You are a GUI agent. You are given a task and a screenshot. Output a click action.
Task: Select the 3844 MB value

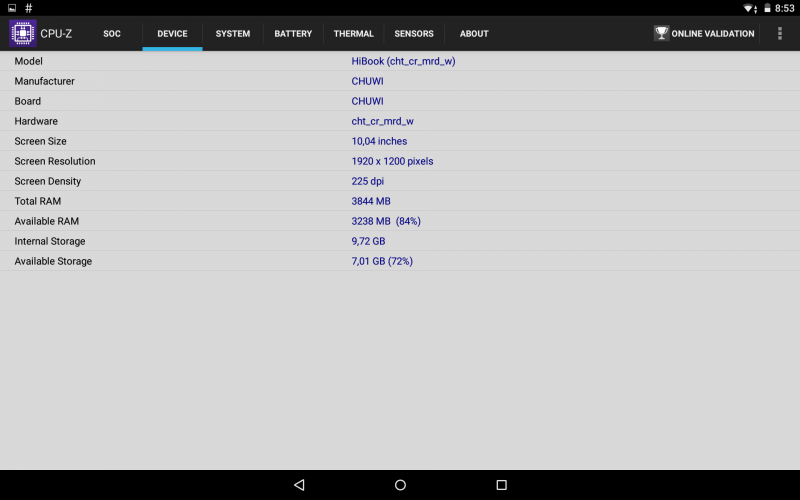(x=371, y=201)
